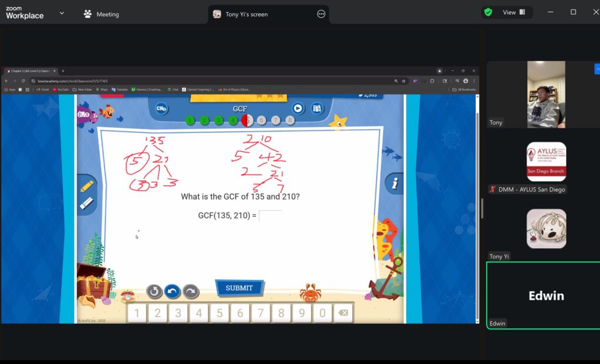
Task: Jump to question 6 in progress bar
Action: [x=262, y=121]
